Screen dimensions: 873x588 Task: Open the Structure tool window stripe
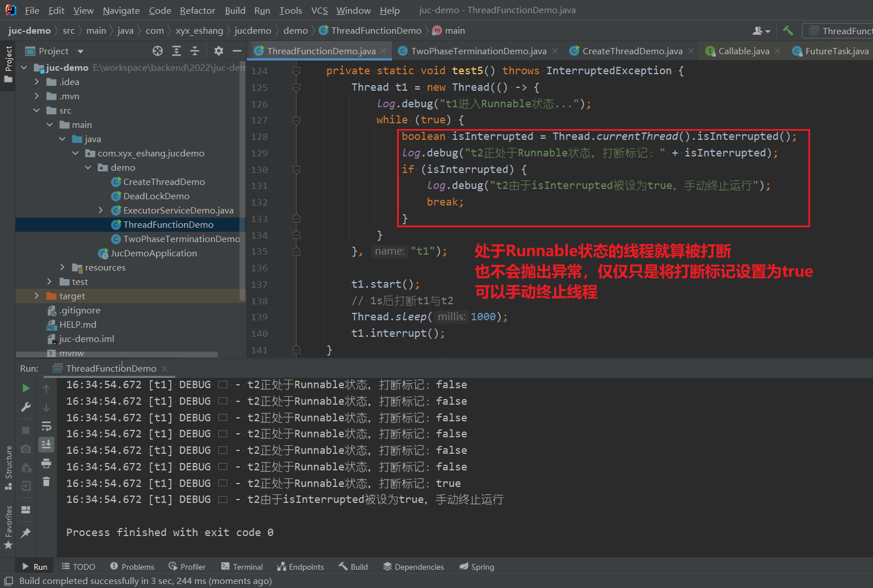click(8, 468)
